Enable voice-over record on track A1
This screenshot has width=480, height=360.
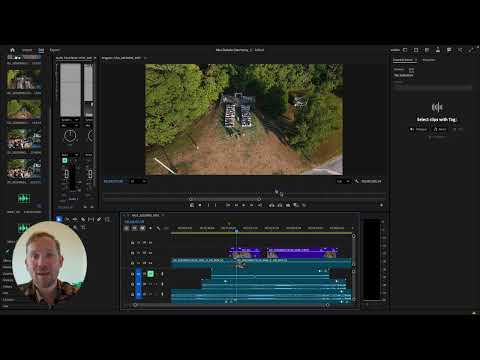(162, 274)
